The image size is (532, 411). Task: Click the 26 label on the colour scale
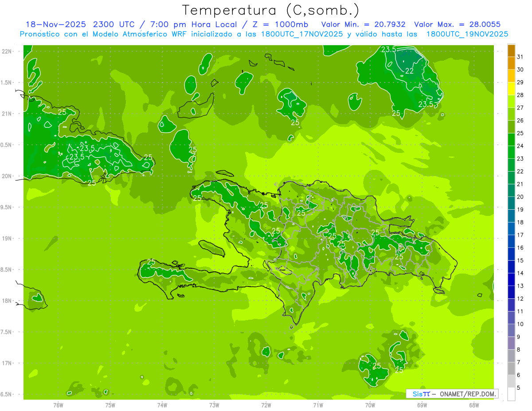[520, 121]
